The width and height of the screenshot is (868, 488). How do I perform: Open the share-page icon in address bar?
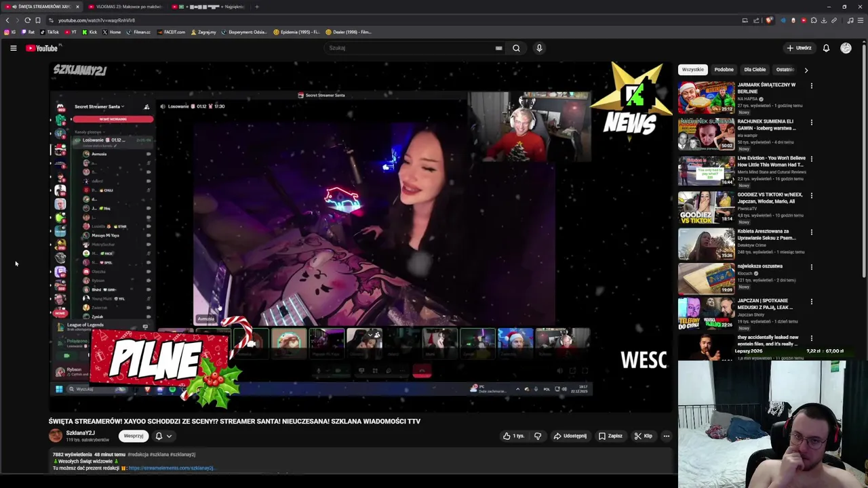pyautogui.click(x=755, y=20)
